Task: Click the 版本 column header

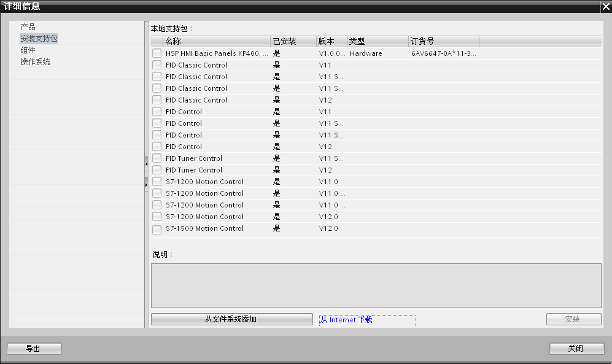Action: click(331, 41)
